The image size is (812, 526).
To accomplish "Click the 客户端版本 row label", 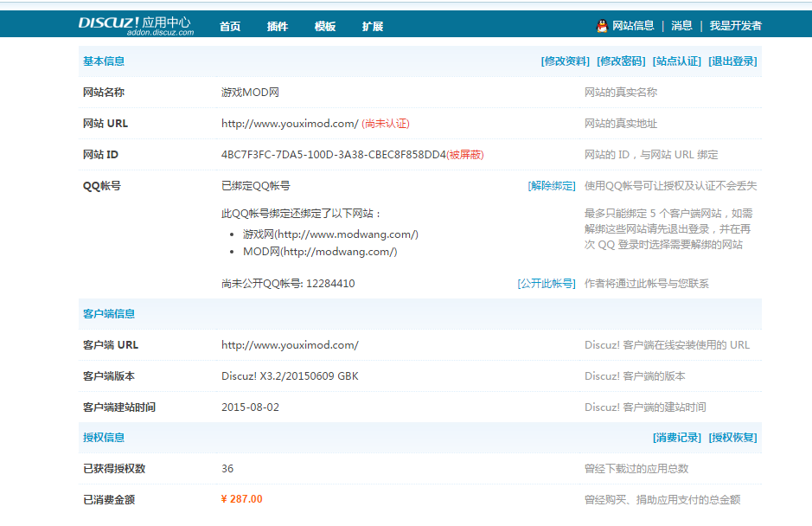I will click(x=109, y=376).
